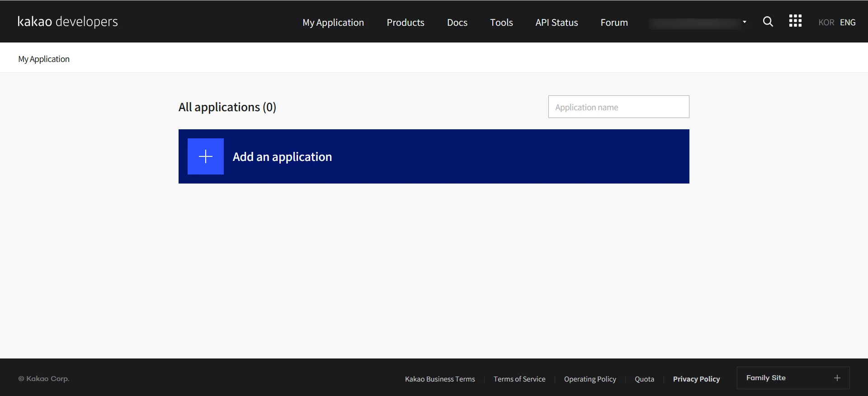Click the All applications (0) heading
The width and height of the screenshot is (868, 396).
tap(227, 107)
